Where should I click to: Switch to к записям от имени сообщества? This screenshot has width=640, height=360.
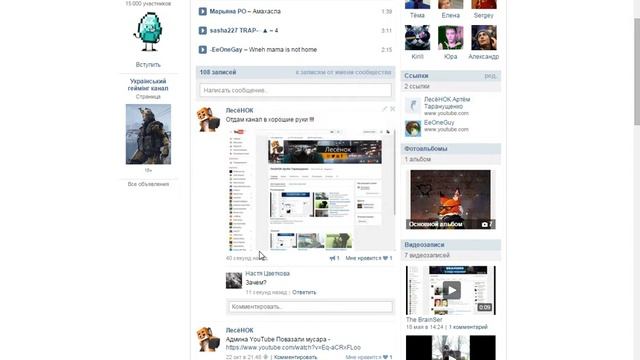(x=343, y=72)
